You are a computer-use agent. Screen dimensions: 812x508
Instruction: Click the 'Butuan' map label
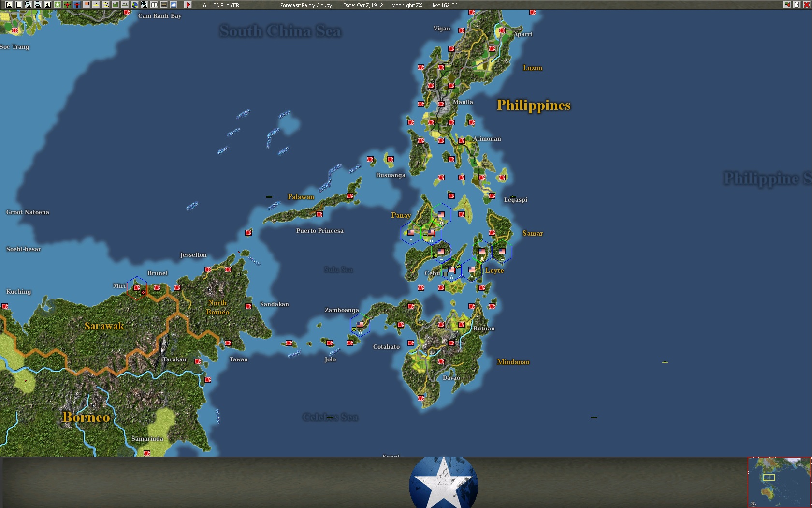pos(484,329)
